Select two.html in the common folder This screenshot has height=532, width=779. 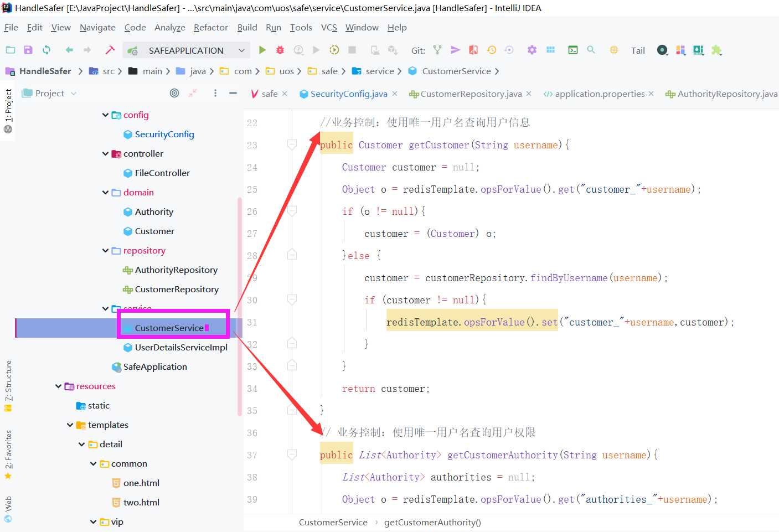point(141,502)
